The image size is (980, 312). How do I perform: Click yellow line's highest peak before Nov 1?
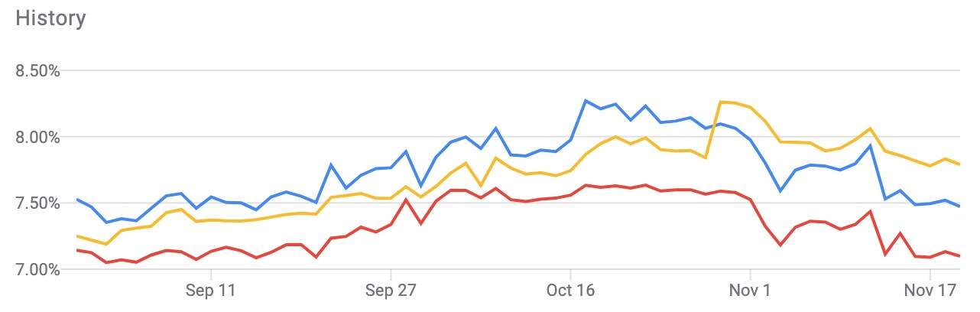(720, 102)
